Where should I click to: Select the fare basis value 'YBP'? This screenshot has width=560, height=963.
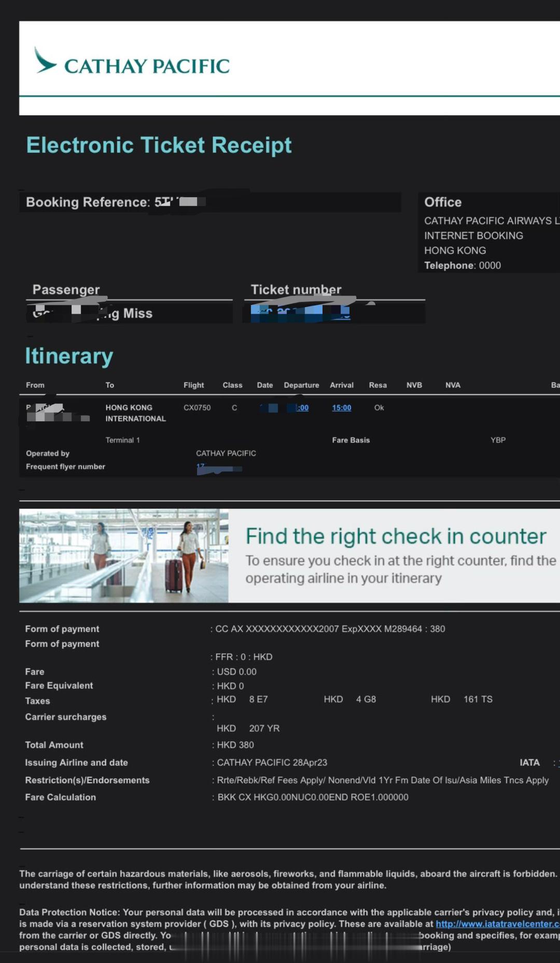click(x=498, y=440)
